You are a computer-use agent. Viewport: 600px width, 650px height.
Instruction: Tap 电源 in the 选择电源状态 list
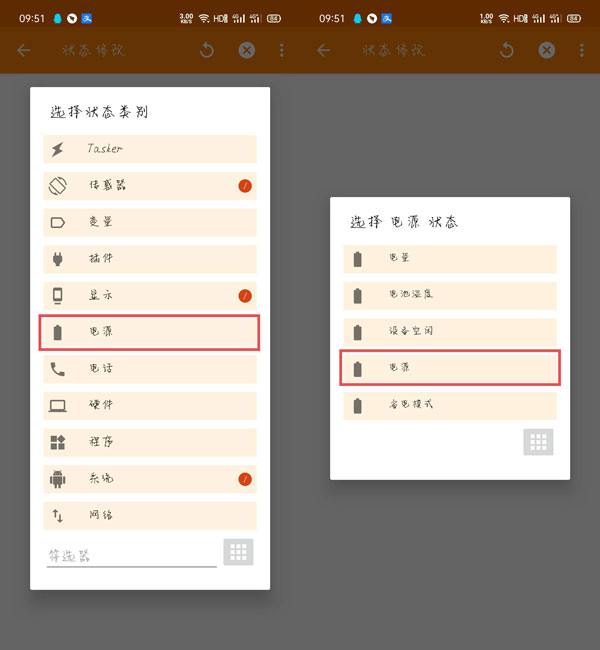click(450, 369)
